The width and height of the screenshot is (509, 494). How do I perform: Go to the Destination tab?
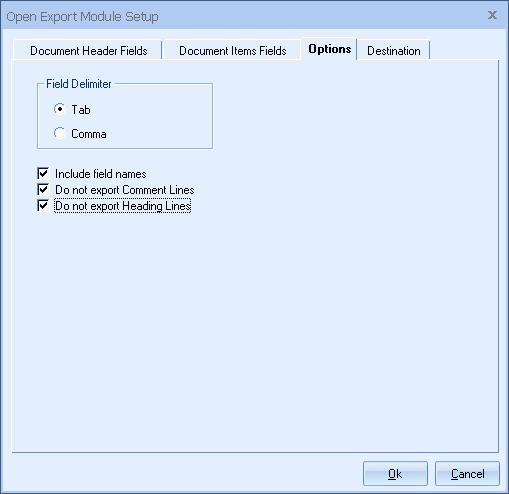coord(393,51)
